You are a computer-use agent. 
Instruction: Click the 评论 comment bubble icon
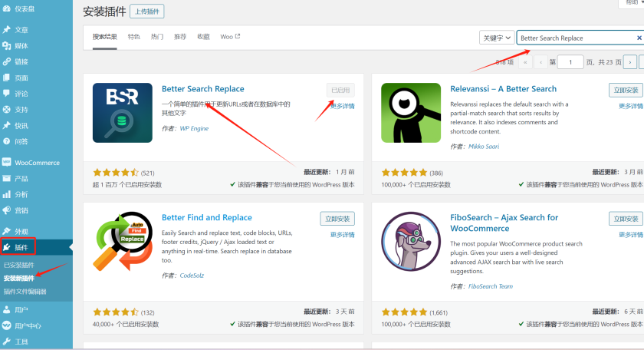[7, 94]
